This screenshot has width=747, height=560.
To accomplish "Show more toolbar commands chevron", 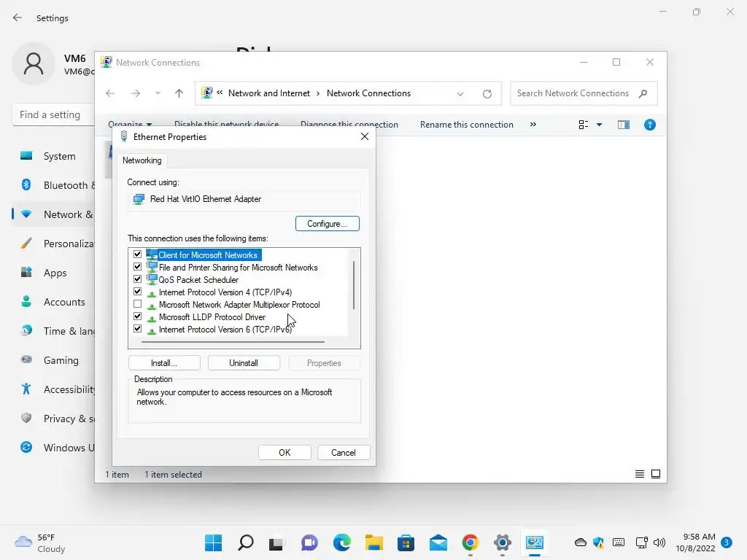I will click(533, 125).
